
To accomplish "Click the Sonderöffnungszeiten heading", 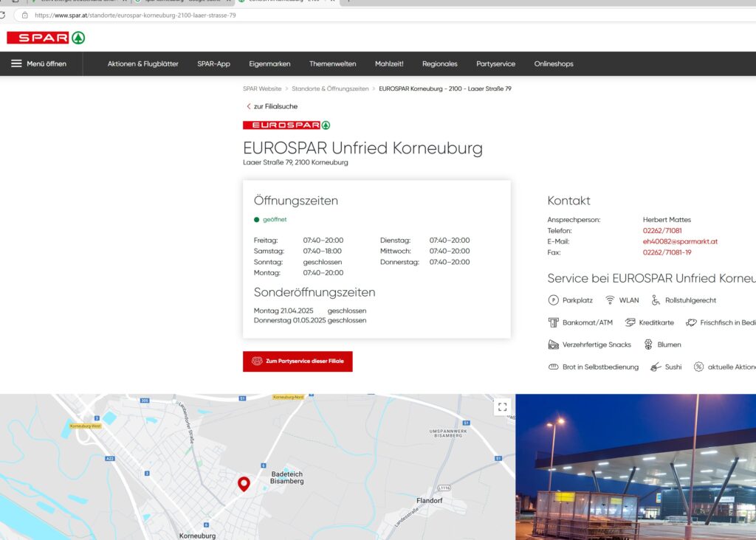I will coord(315,292).
